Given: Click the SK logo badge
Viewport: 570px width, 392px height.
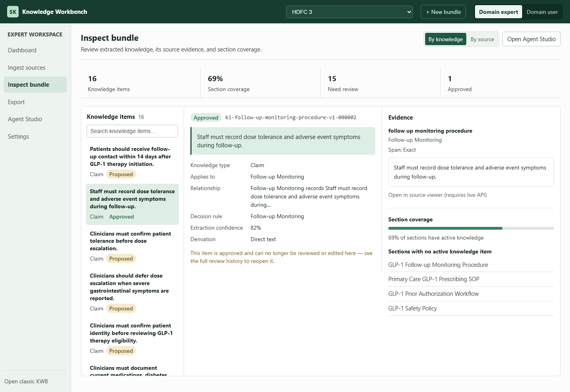Looking at the screenshot, I should tap(13, 12).
